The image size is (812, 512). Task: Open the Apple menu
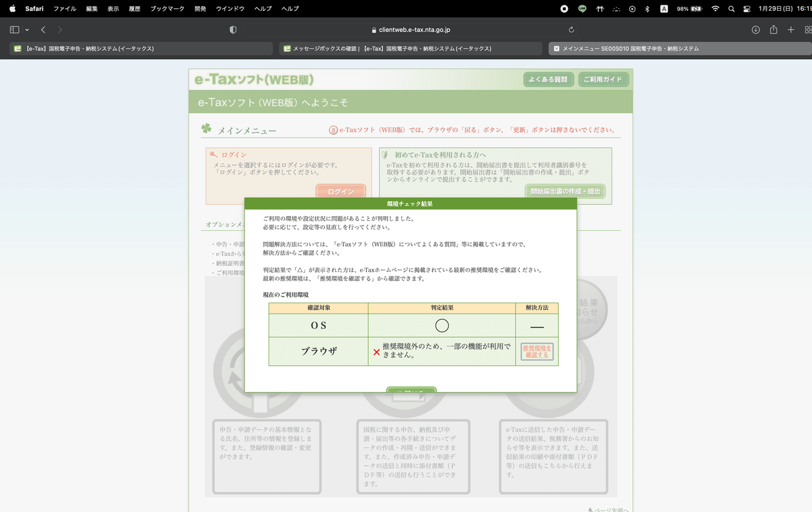pos(12,9)
